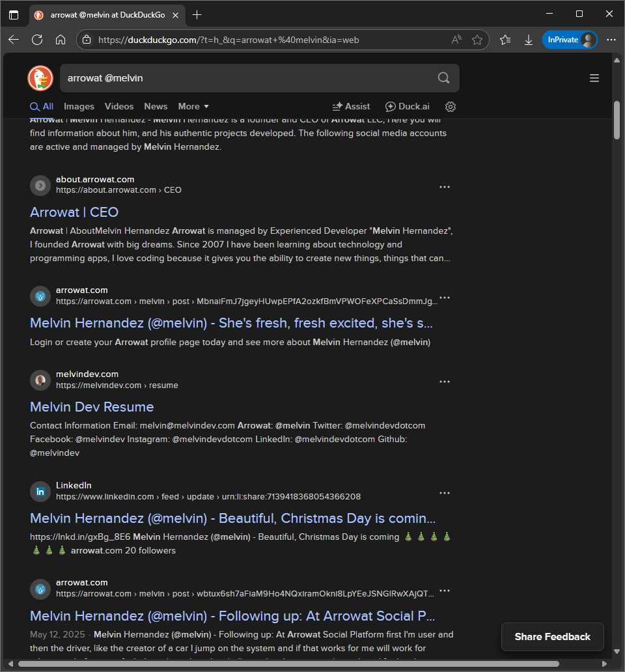Open the Arrowat | CEO result
The height and width of the screenshot is (672, 625).
74,212
